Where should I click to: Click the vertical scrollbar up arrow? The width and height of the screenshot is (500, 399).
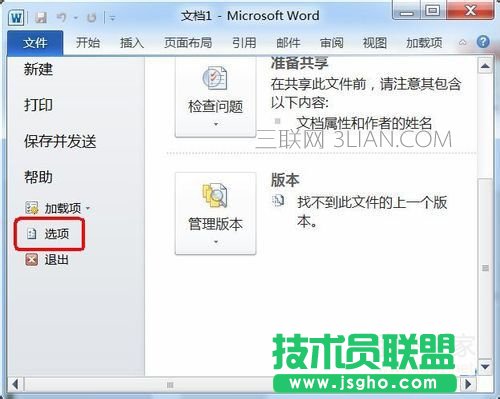[485, 66]
